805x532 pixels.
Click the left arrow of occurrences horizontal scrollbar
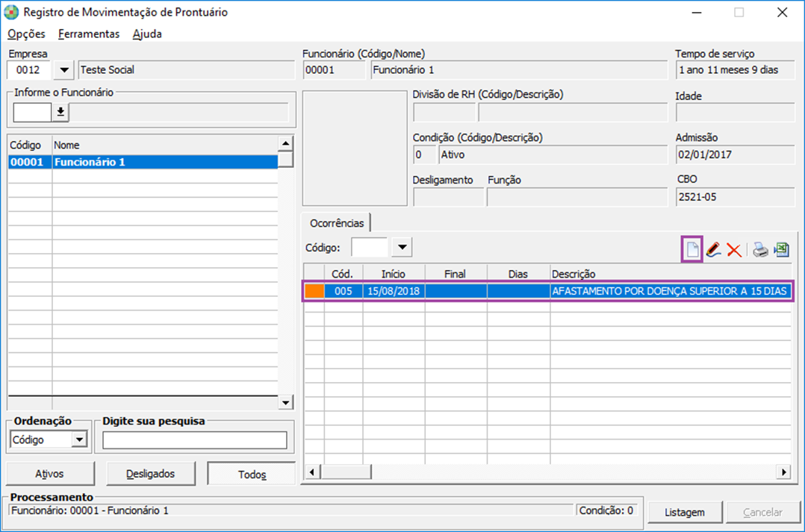point(312,472)
